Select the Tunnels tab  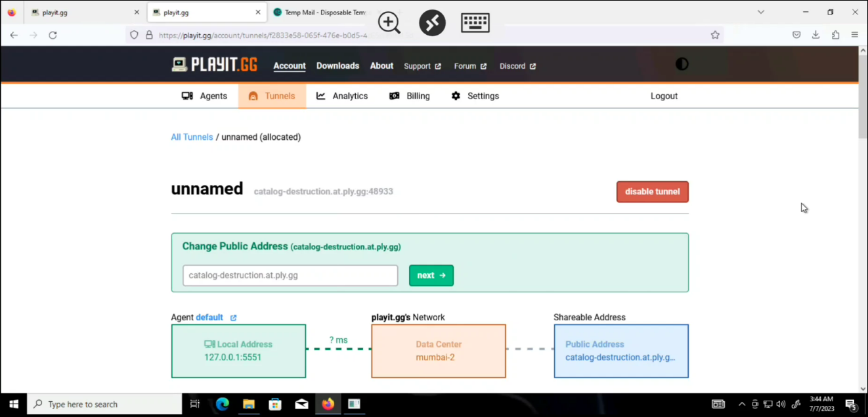(x=272, y=96)
